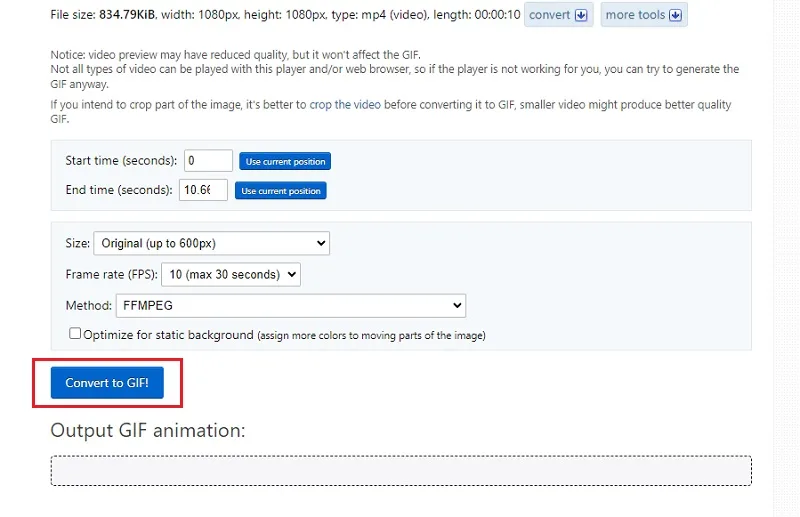
Task: Open the more tools menu
Action: point(644,15)
